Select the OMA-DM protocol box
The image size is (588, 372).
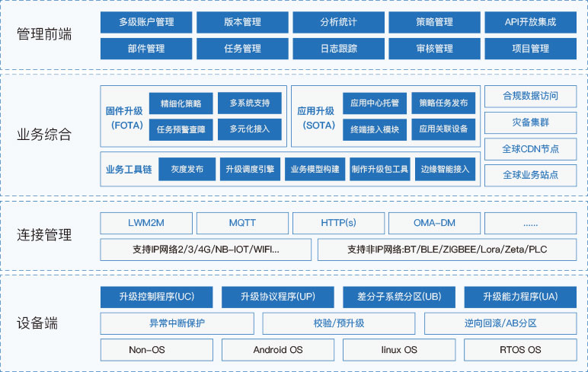pyautogui.click(x=434, y=223)
